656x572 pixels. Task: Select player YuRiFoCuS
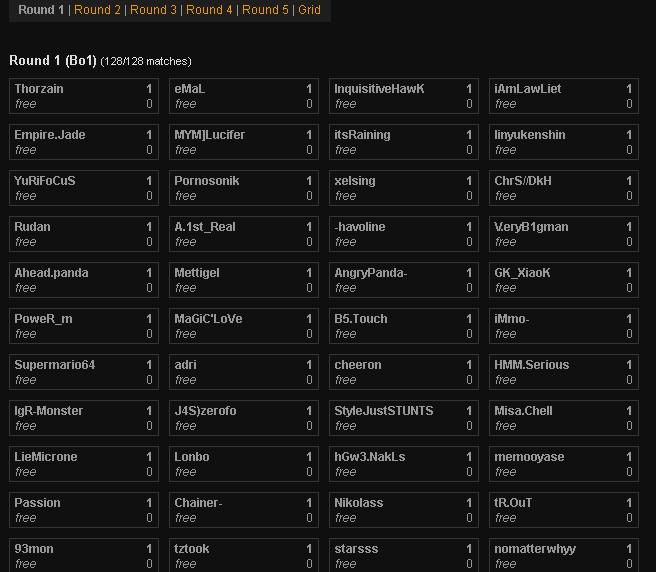coord(45,181)
